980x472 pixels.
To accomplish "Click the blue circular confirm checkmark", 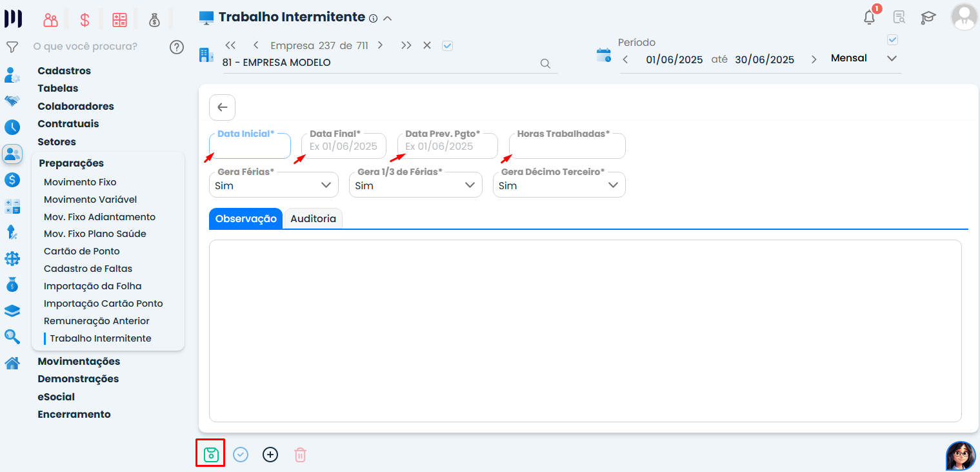I will tap(241, 455).
